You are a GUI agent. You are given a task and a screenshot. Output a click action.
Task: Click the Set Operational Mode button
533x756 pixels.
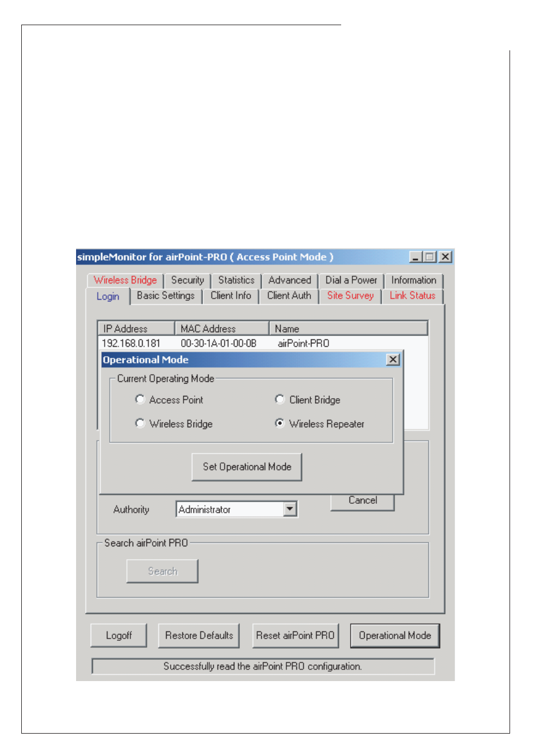[247, 467]
